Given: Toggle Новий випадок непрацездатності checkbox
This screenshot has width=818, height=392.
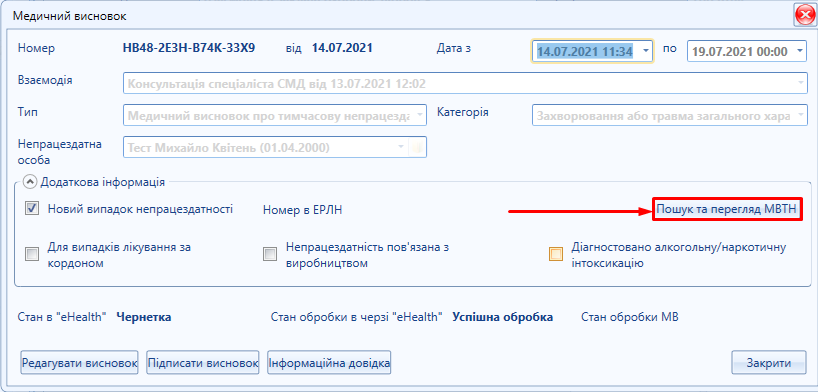Looking at the screenshot, I should 32,209.
